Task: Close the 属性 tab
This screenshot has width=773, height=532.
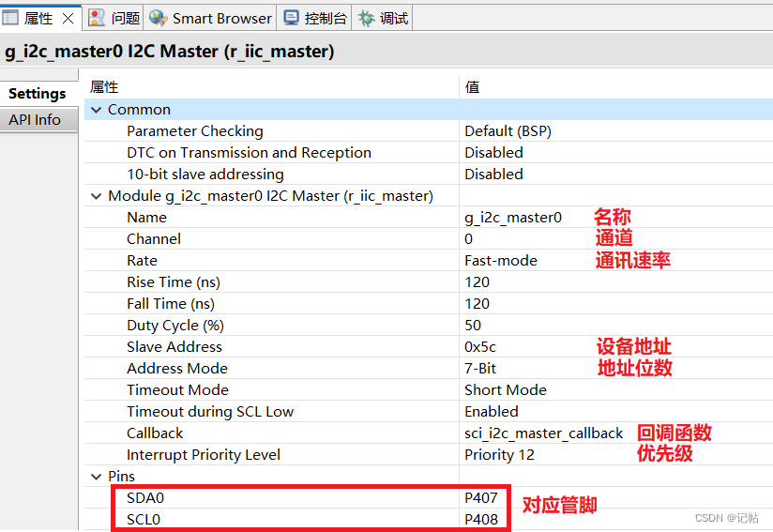Action: pos(68,18)
